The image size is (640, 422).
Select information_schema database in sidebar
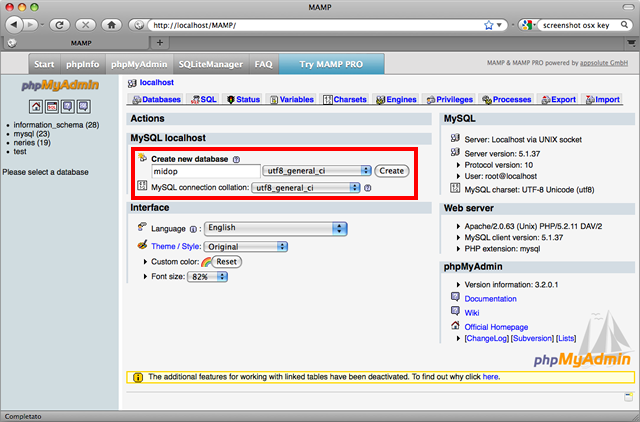click(56, 125)
